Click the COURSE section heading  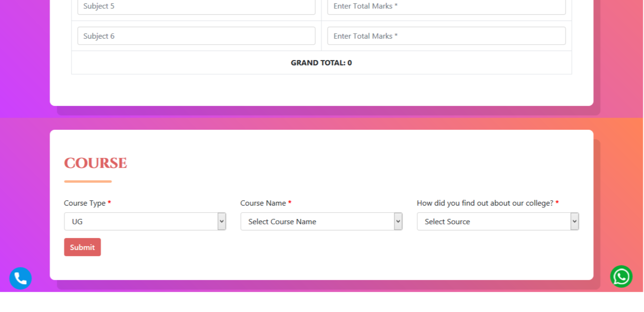click(96, 163)
